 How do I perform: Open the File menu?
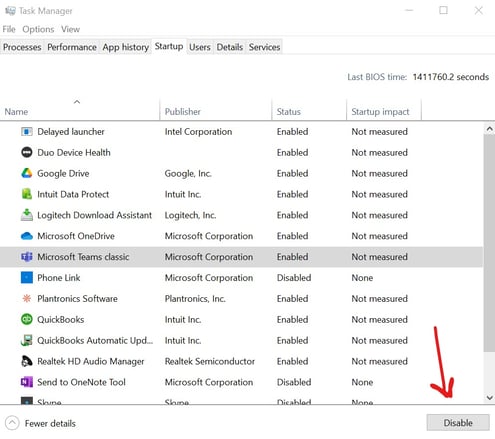click(x=9, y=29)
